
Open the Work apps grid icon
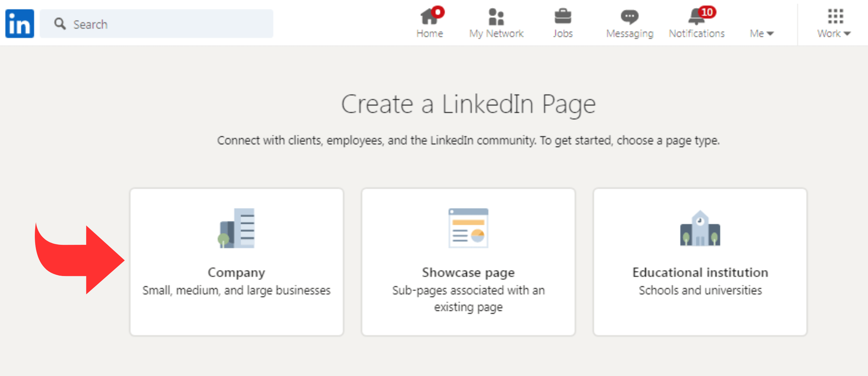836,16
